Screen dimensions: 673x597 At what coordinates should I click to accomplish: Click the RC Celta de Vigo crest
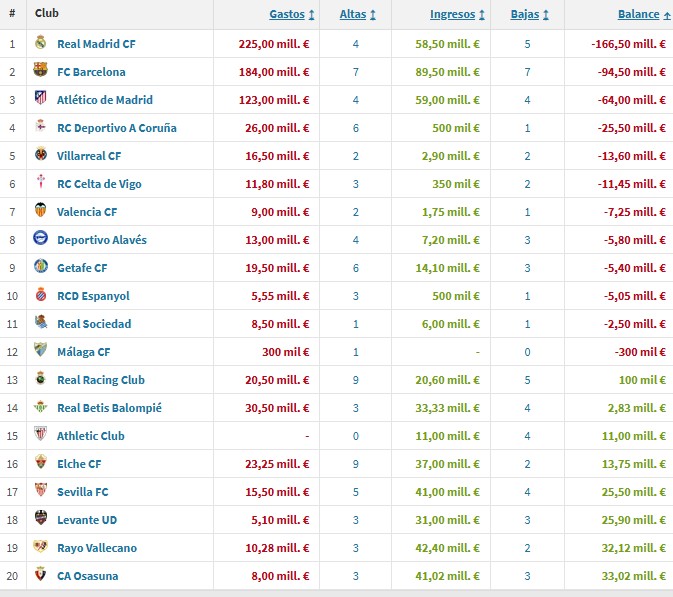(41, 181)
